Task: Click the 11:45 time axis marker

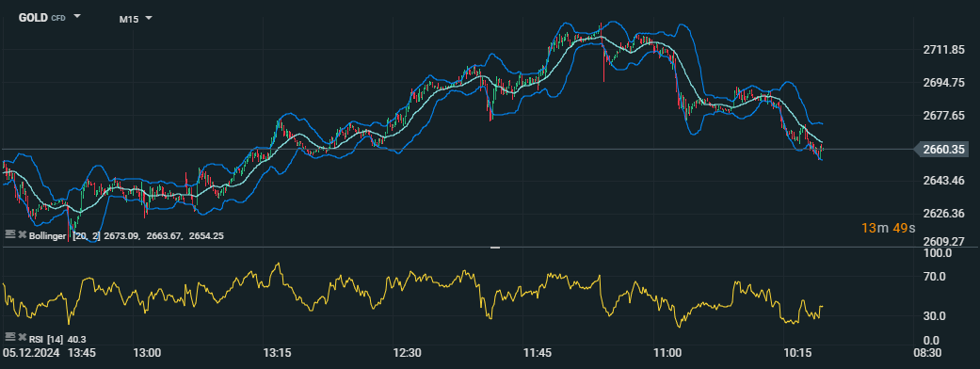Action: pos(537,353)
